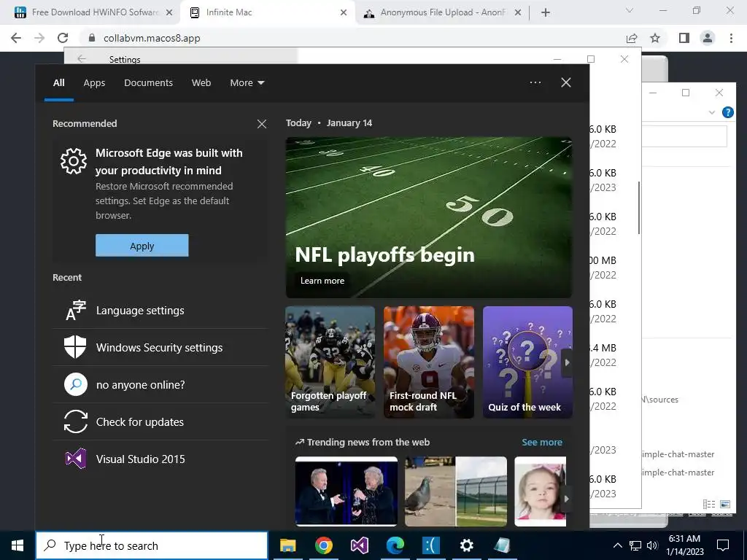Click the Check for updates sync icon
This screenshot has height=560, width=747.
[x=75, y=422]
